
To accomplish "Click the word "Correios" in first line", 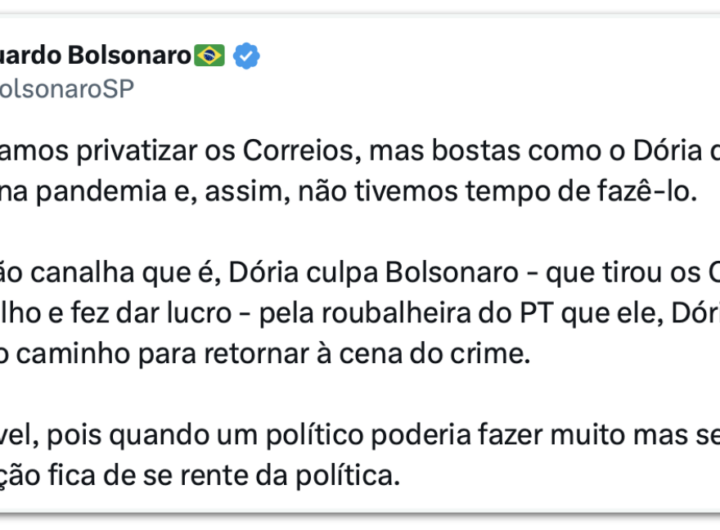I will (300, 153).
